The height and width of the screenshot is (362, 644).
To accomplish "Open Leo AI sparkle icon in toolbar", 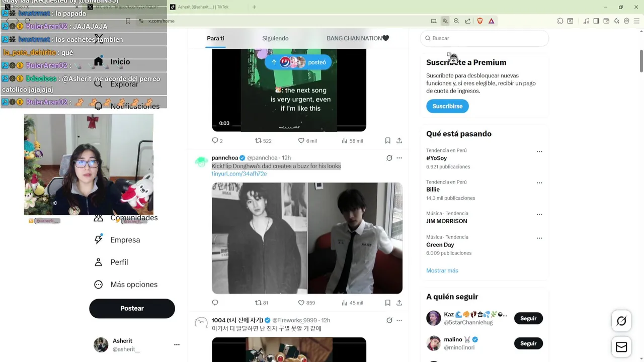I will (x=616, y=21).
